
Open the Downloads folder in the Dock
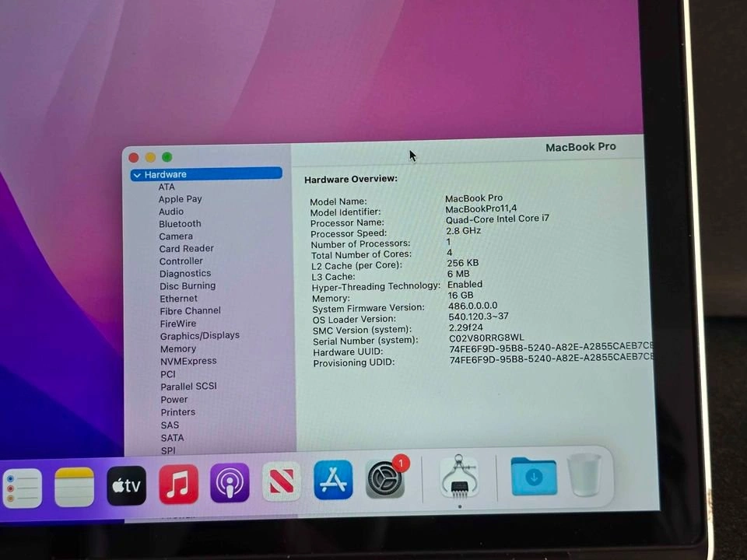(534, 476)
